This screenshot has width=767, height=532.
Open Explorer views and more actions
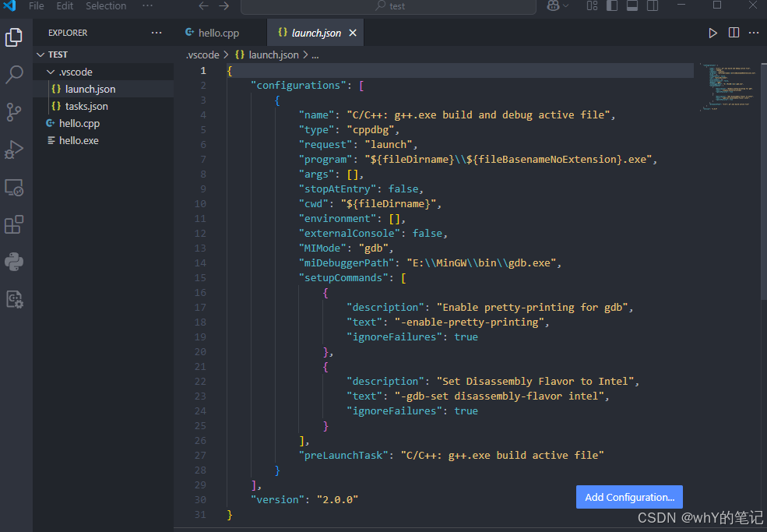point(157,33)
